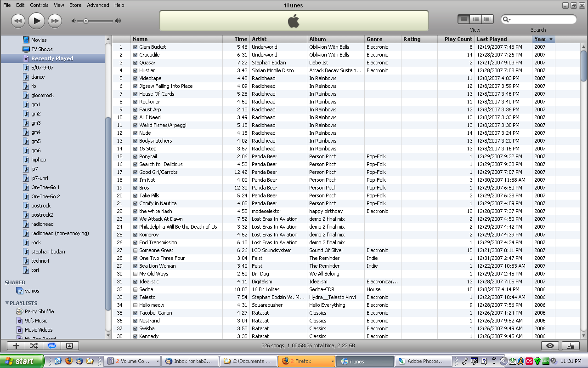The width and height of the screenshot is (588, 368).
Task: Check the Hello meow song checkbox
Action: [136, 305]
